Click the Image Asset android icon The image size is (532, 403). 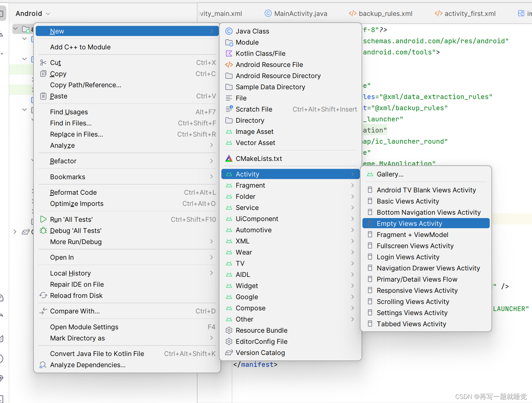coord(229,132)
